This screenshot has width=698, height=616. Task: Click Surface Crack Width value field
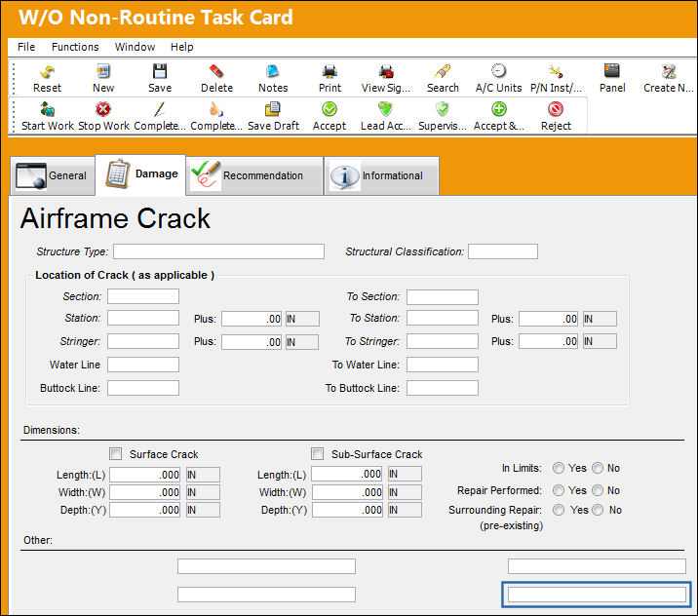tap(145, 492)
